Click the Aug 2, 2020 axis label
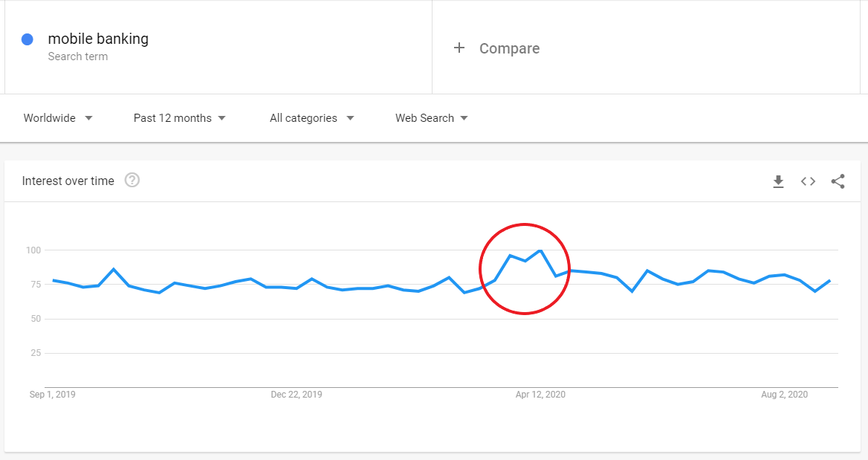Viewport: 868px width, 460px height. pyautogui.click(x=784, y=395)
